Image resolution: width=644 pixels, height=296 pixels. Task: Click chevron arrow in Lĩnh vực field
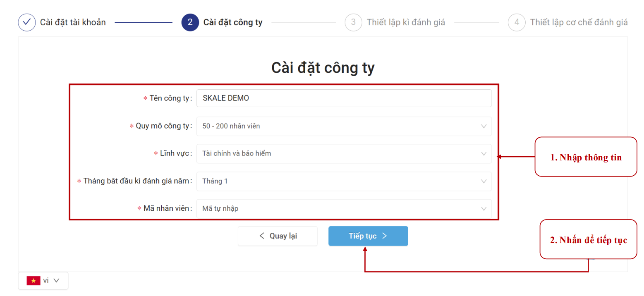pos(484,154)
